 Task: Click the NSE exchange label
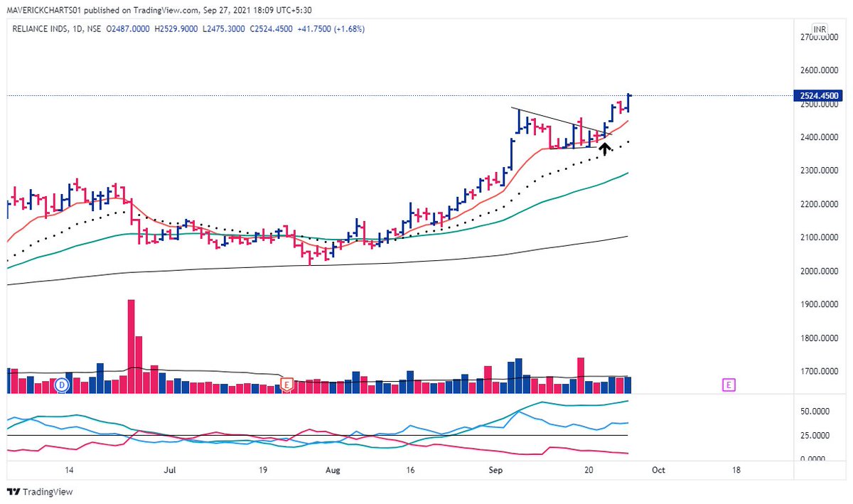click(x=93, y=29)
